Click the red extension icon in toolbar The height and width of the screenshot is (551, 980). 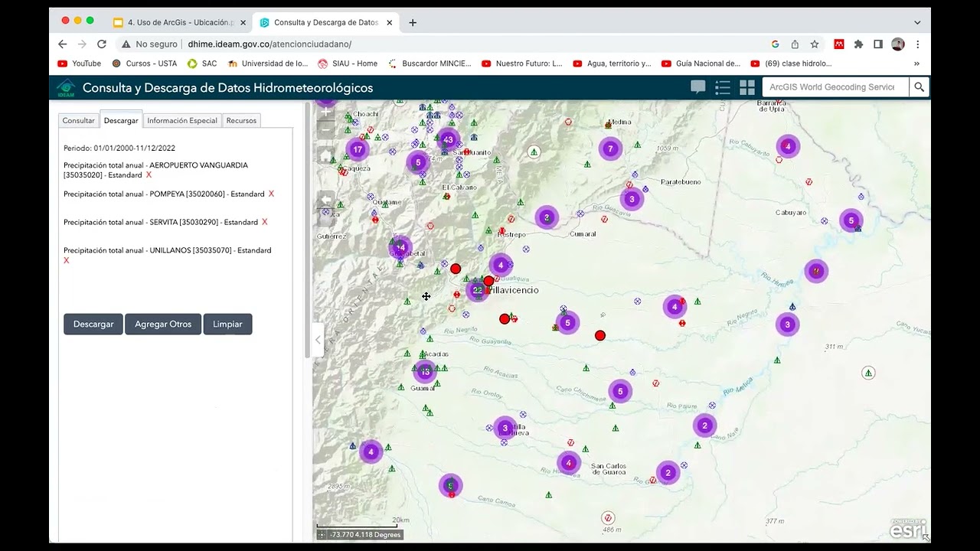839,44
